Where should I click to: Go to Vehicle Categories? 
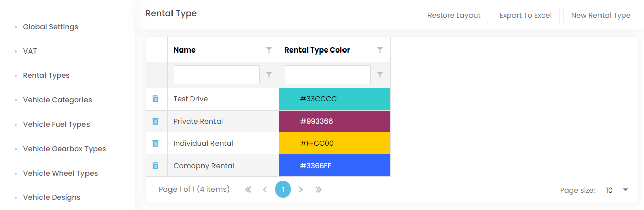[57, 100]
